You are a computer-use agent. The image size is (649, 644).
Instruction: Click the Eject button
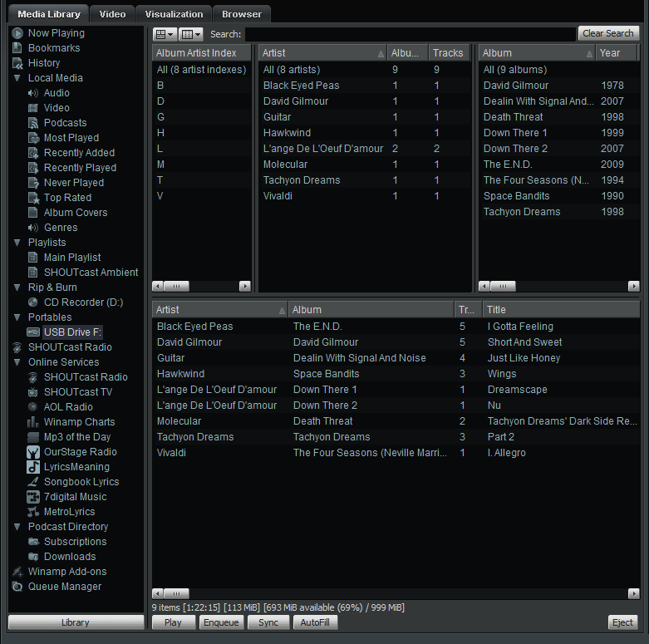(x=622, y=622)
